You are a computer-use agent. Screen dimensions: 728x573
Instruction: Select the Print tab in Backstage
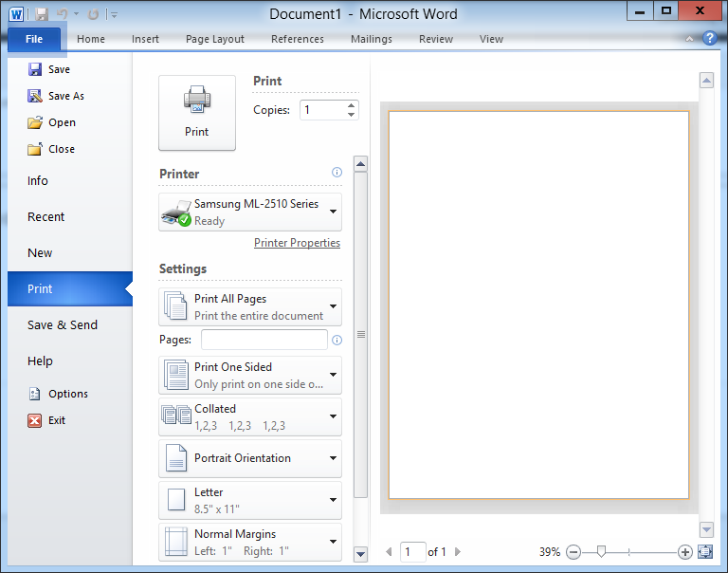(x=69, y=289)
